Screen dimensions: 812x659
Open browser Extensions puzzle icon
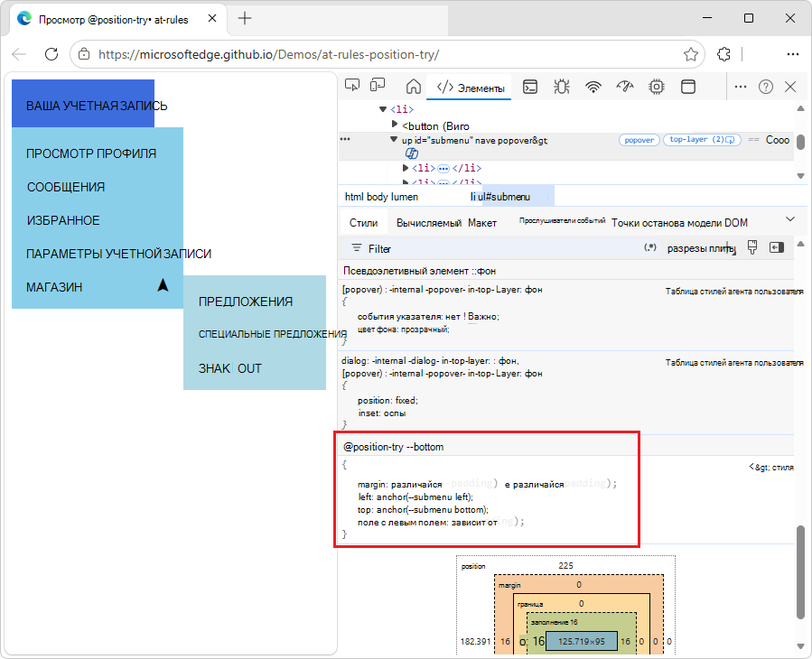[x=723, y=54]
